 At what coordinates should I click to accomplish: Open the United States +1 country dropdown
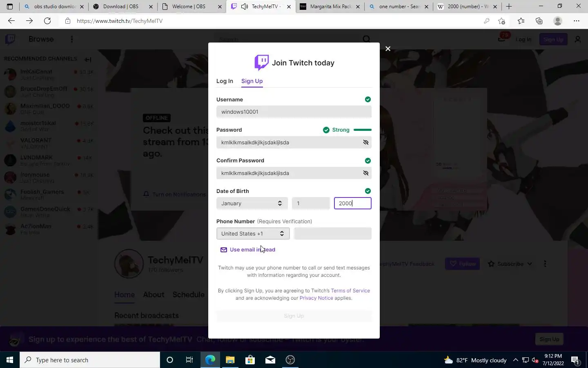[253, 233]
